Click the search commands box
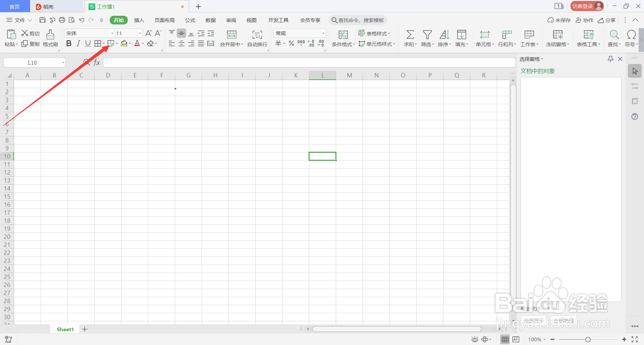644x345 pixels. pos(358,20)
